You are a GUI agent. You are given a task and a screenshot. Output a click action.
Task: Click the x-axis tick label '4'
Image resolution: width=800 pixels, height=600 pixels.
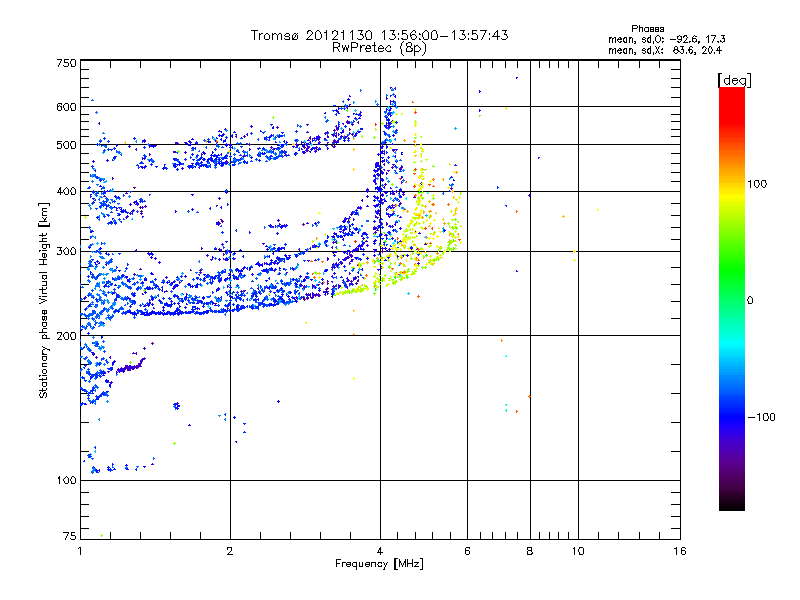(x=380, y=551)
